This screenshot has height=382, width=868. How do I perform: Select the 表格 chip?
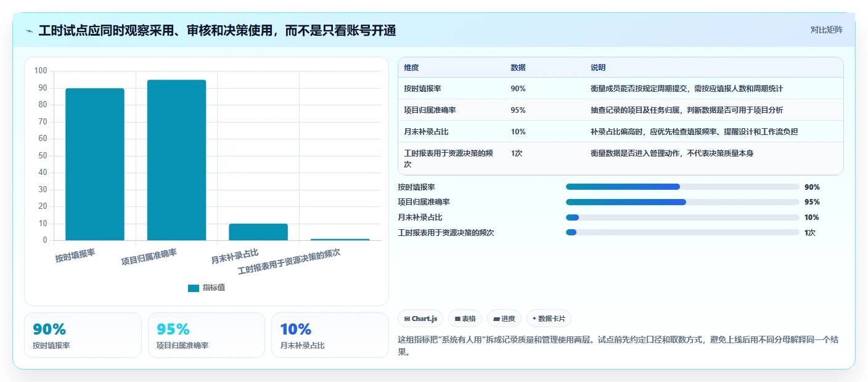465,319
